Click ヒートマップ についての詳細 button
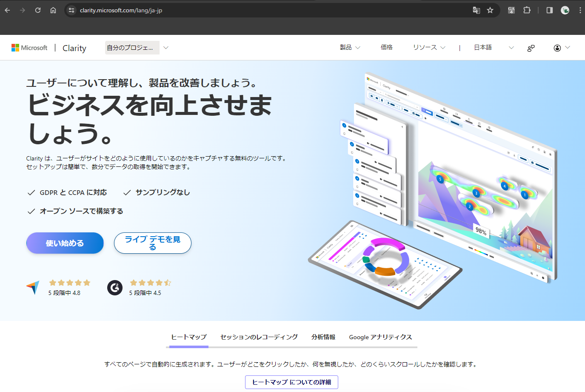585x392 pixels. 291,382
